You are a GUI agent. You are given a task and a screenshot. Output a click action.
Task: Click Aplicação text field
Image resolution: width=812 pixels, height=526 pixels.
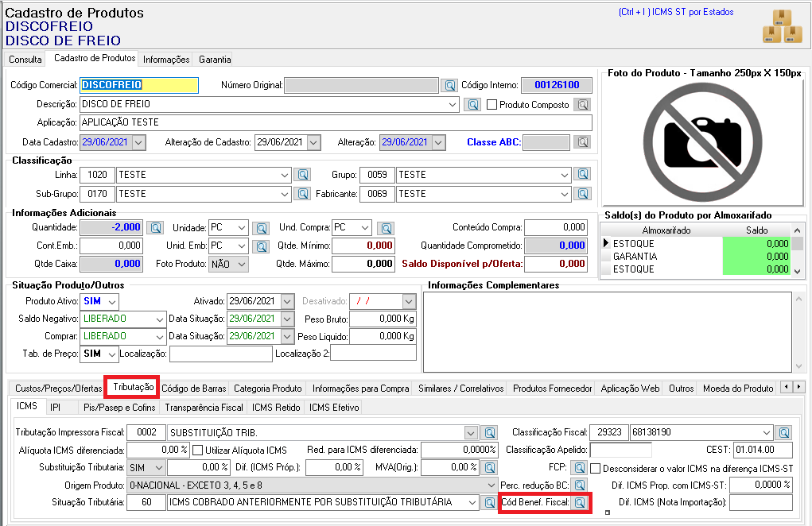point(336,122)
